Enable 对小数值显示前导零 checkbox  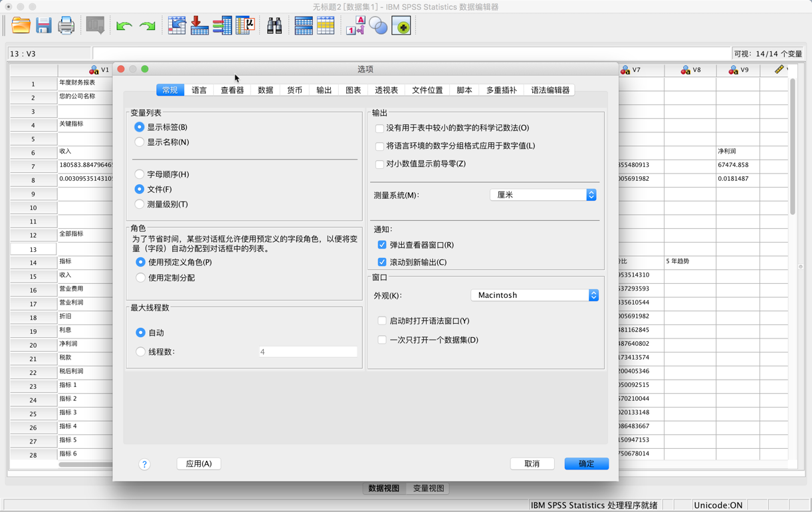[x=382, y=164]
